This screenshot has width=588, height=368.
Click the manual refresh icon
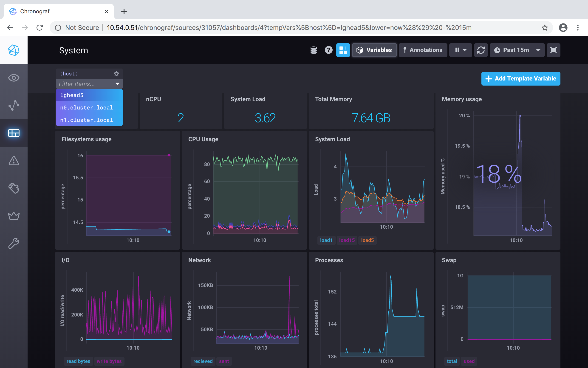[481, 50]
